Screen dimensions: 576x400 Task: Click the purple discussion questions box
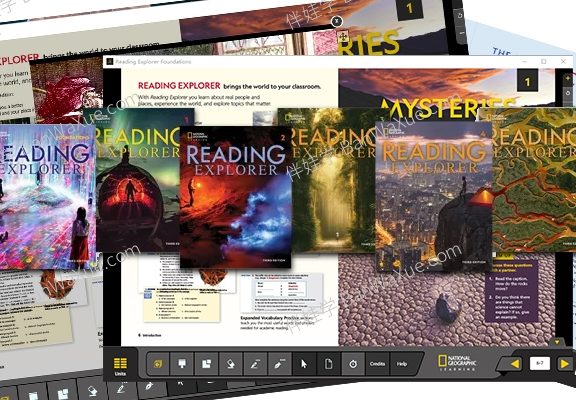coord(512,292)
